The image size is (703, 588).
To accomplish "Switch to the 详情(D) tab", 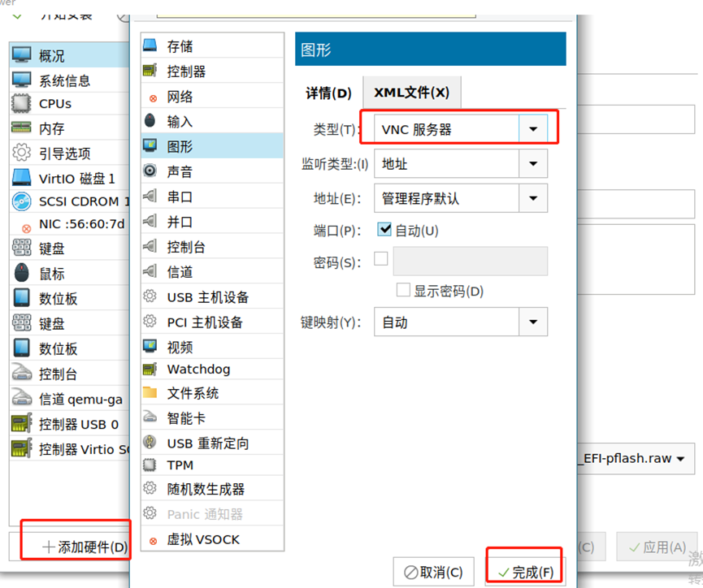I will click(328, 93).
